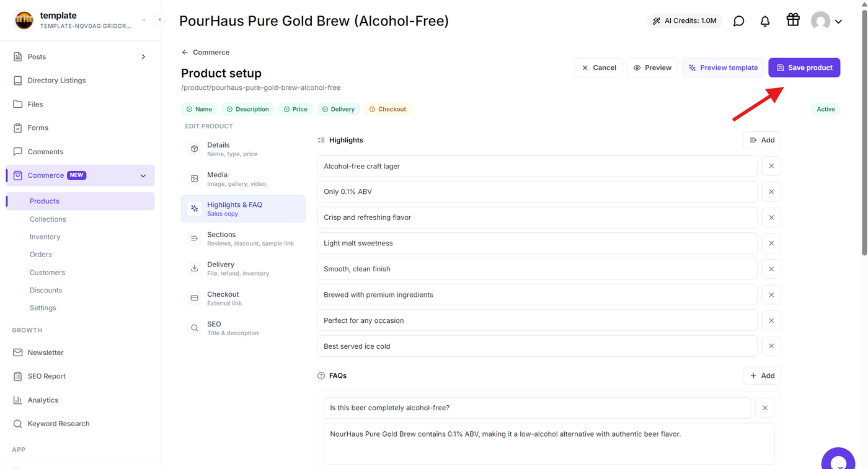Open the chat support bubble

tap(838, 460)
